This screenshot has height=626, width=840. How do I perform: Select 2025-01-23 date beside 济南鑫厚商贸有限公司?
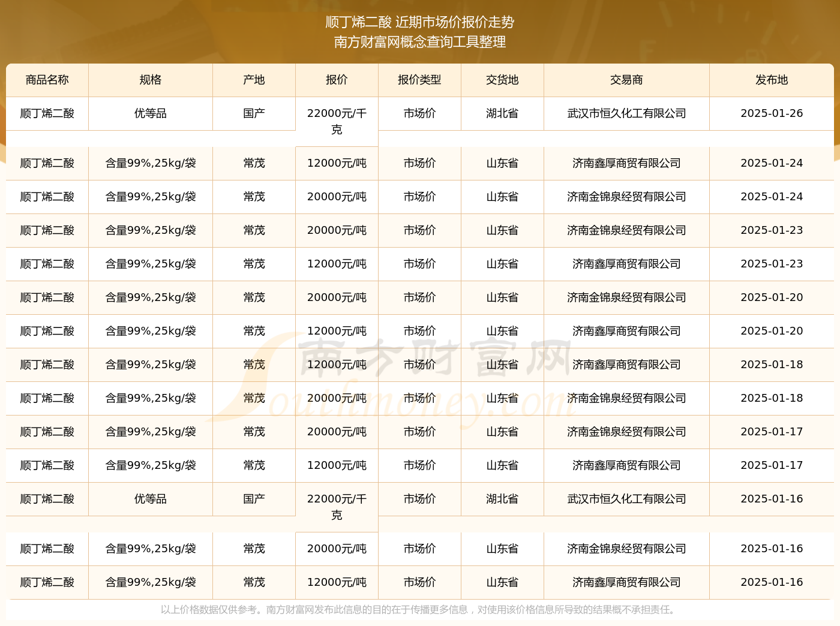(x=772, y=264)
